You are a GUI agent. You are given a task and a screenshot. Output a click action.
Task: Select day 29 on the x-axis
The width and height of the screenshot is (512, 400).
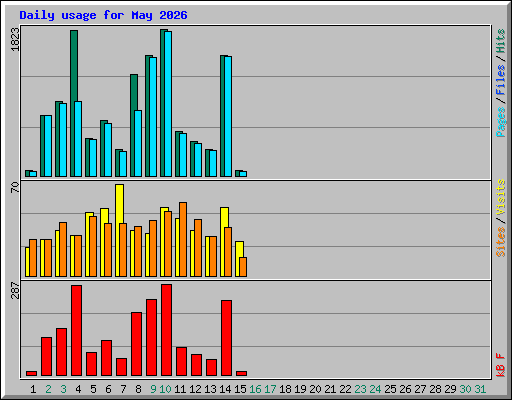point(450,389)
